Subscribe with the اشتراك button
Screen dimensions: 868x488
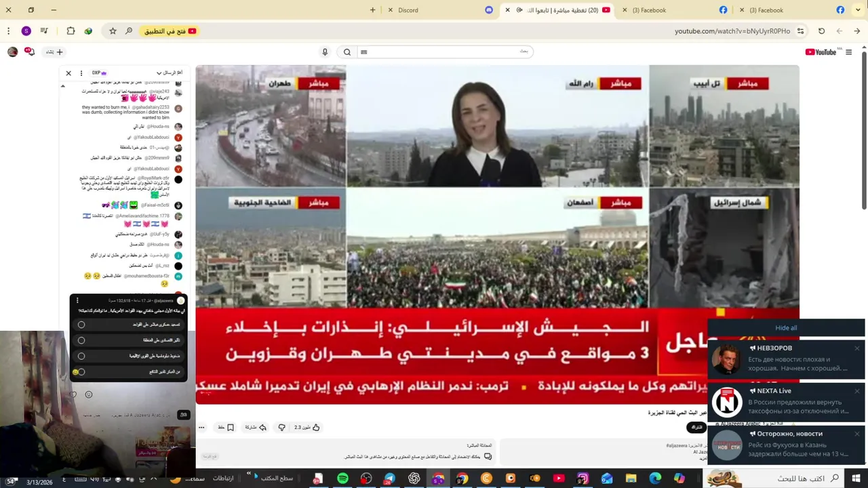click(x=696, y=427)
